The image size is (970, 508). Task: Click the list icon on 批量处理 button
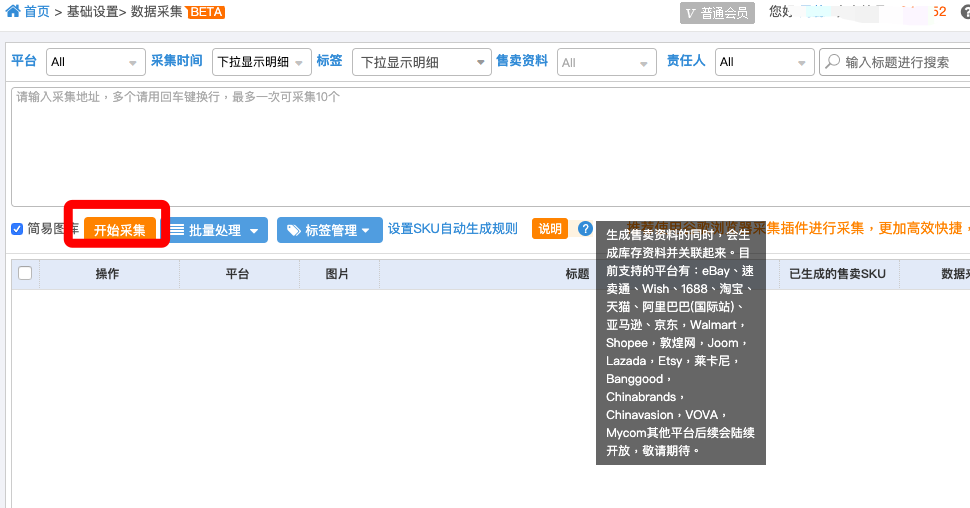pyautogui.click(x=178, y=230)
